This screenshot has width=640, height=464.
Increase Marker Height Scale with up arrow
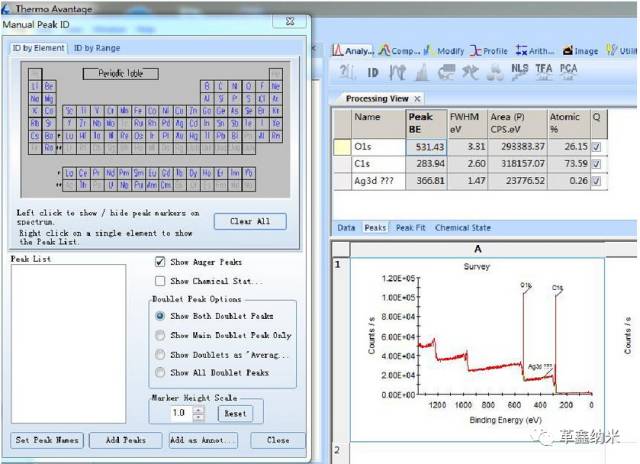[198, 409]
